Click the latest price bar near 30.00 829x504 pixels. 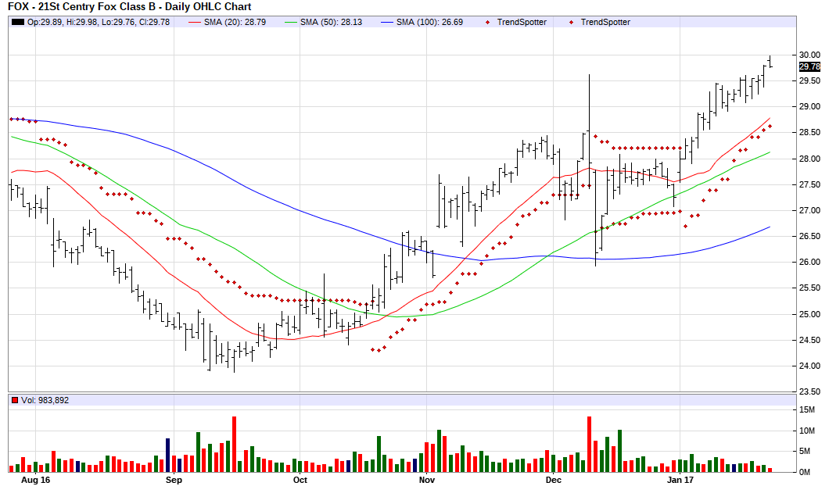pyautogui.click(x=770, y=62)
